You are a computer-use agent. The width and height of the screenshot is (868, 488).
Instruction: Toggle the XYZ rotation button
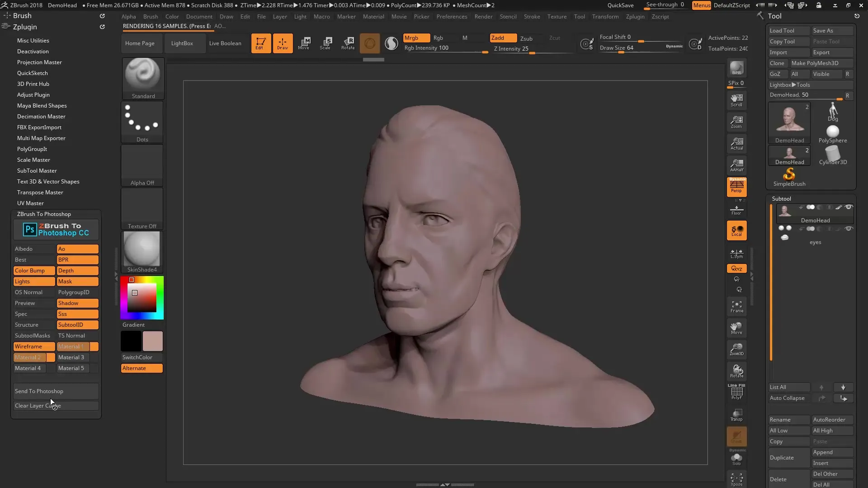tap(736, 268)
